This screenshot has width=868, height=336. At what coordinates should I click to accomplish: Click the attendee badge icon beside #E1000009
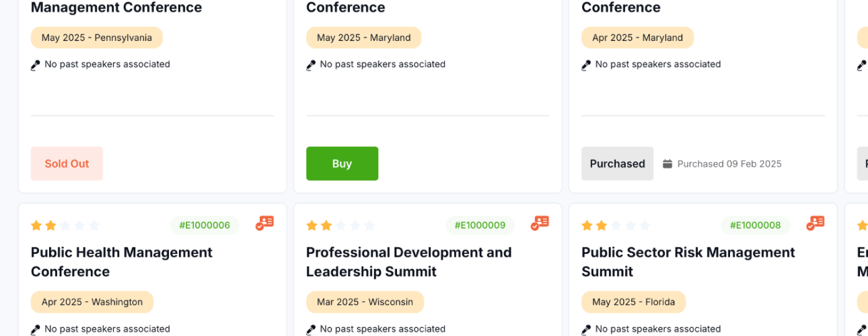[x=540, y=224]
